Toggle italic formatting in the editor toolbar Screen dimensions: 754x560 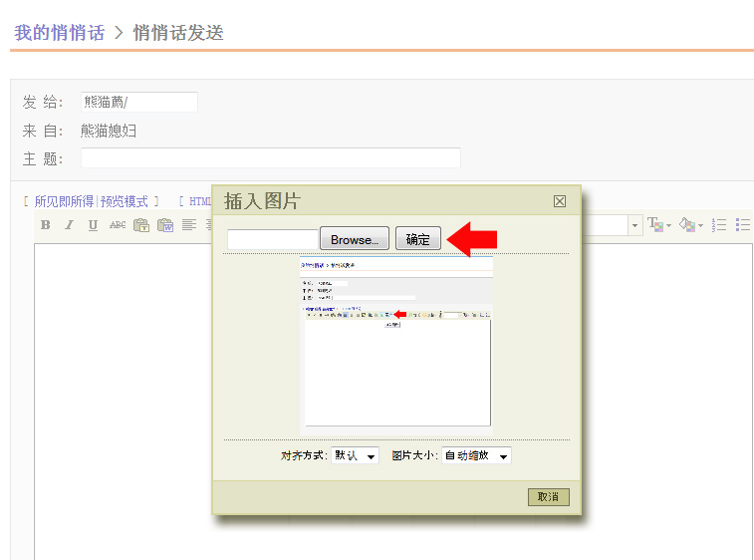pyautogui.click(x=69, y=225)
